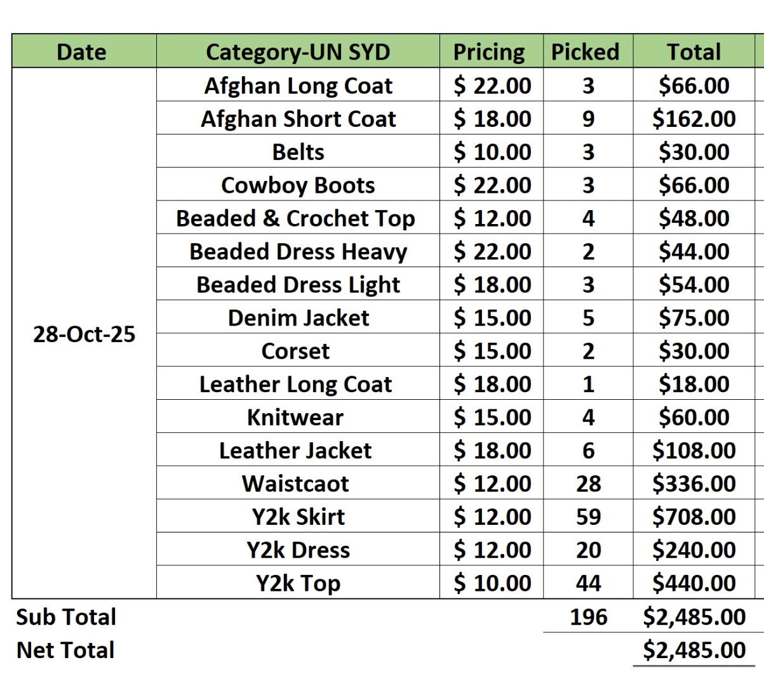This screenshot has height=700, width=764.
Task: Select the Category-UN SYD header cell
Action: click(298, 51)
